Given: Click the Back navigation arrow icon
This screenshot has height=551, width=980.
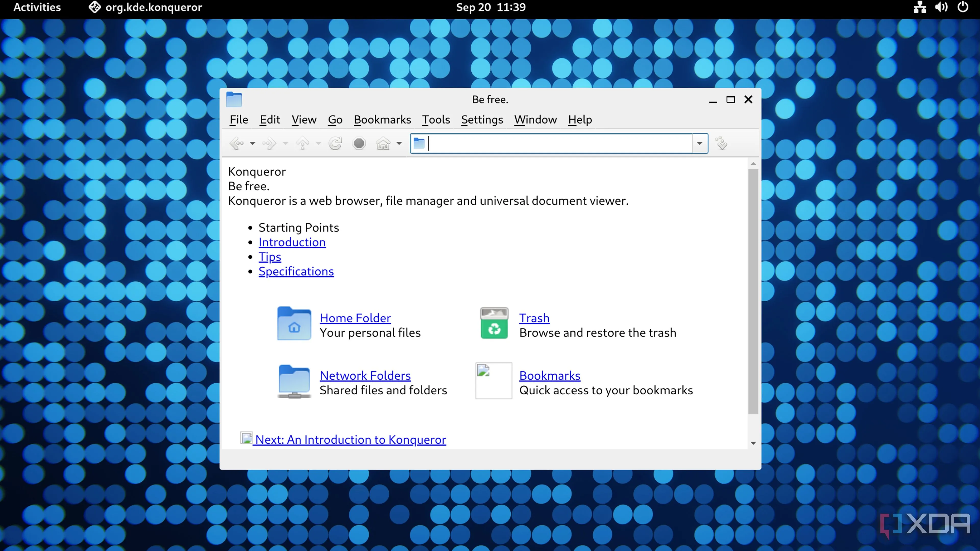Looking at the screenshot, I should tap(237, 143).
